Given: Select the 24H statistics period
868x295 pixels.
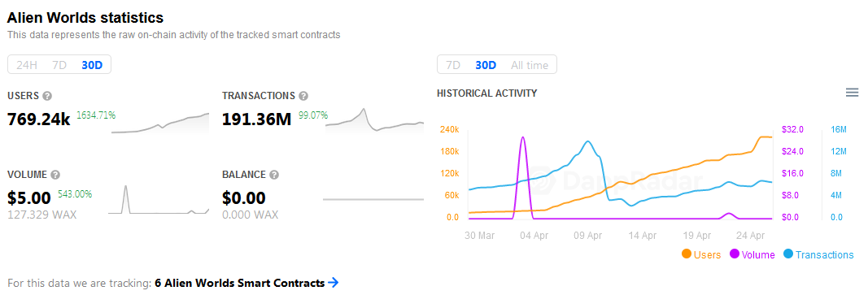Looking at the screenshot, I should coord(27,65).
